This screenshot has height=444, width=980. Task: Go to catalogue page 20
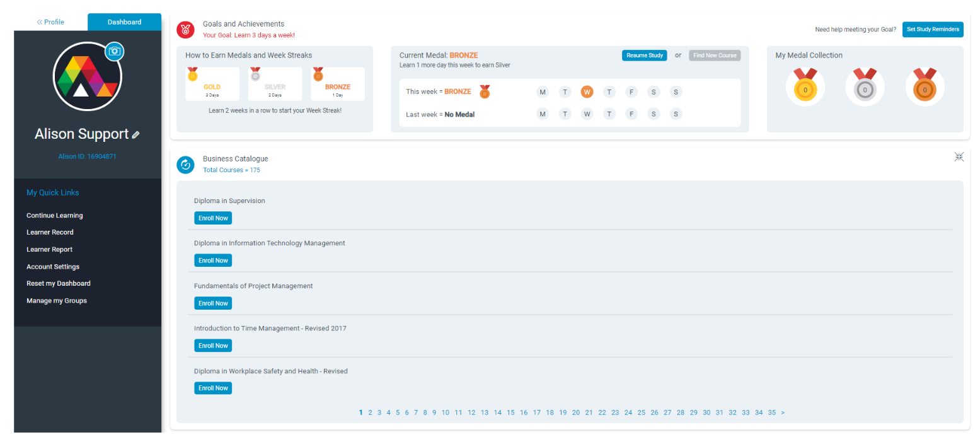pyautogui.click(x=576, y=412)
